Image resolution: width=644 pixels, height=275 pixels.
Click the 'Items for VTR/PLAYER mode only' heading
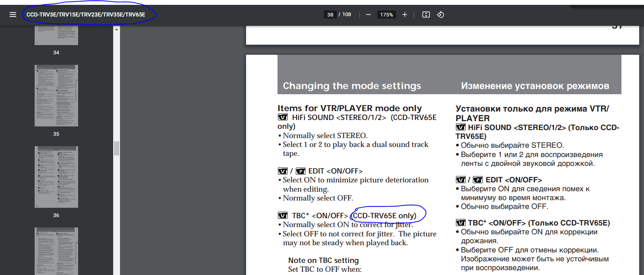(x=350, y=108)
